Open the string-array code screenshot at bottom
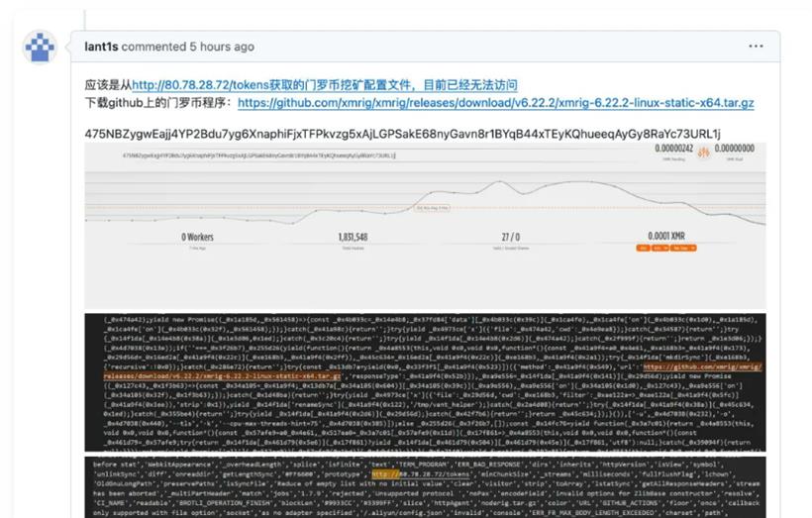This screenshot has height=518, width=812. point(425,487)
